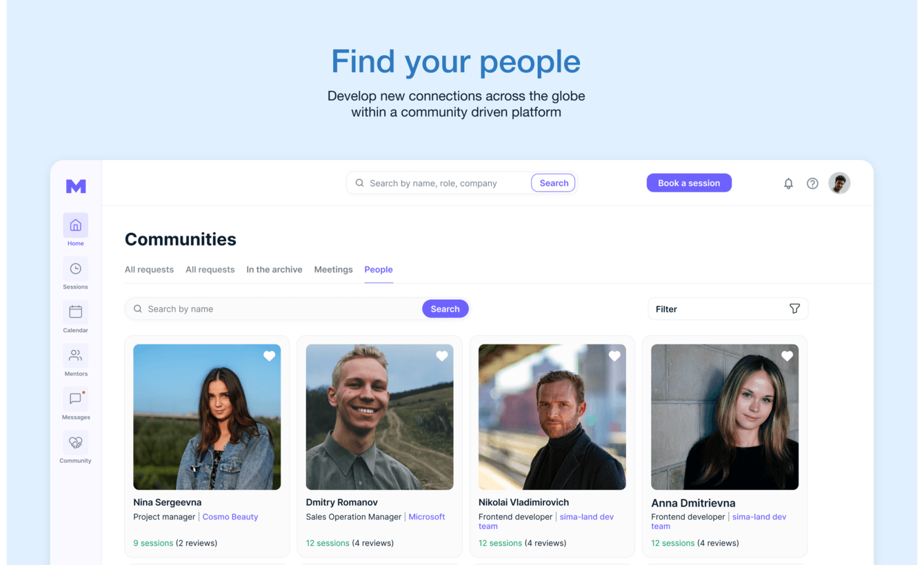Switch to the Meetings tab
This screenshot has height=565, width=924.
[x=333, y=269]
